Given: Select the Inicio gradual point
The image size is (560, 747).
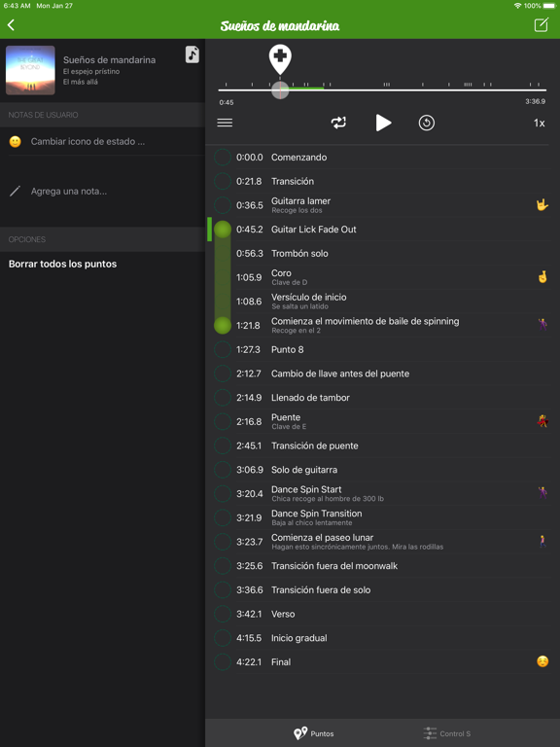Looking at the screenshot, I should pyautogui.click(x=382, y=637).
